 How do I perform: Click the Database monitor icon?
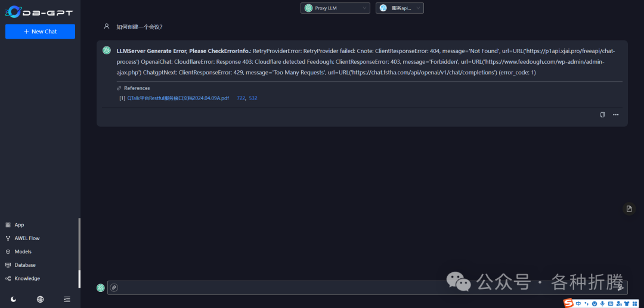(8, 265)
